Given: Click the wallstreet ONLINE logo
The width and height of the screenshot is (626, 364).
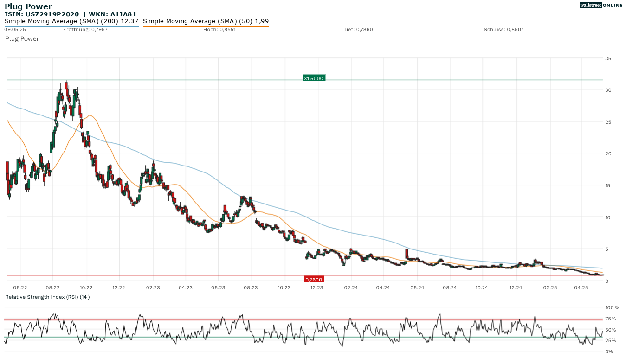Looking at the screenshot, I should tap(600, 5).
